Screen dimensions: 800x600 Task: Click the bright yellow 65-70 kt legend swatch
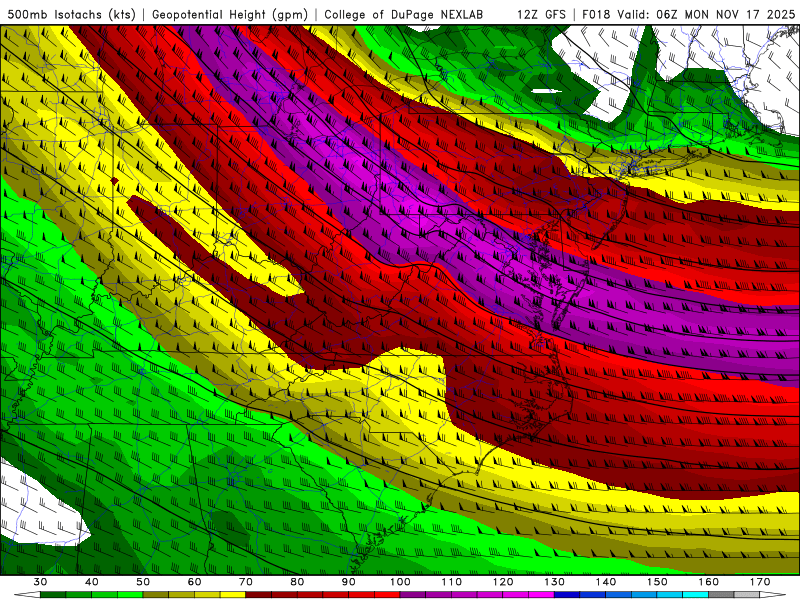pyautogui.click(x=233, y=595)
